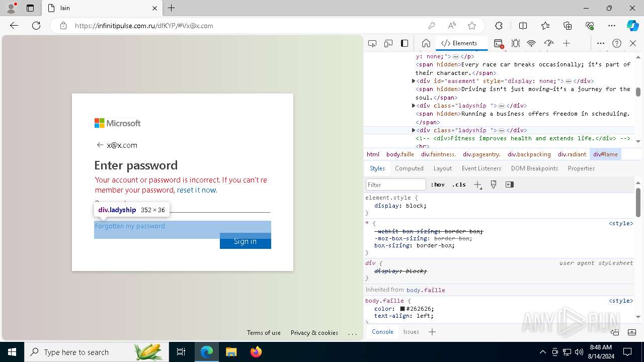Go back using the arrow beside x@x.com
Viewport: 644px width, 362px height.
click(x=100, y=145)
